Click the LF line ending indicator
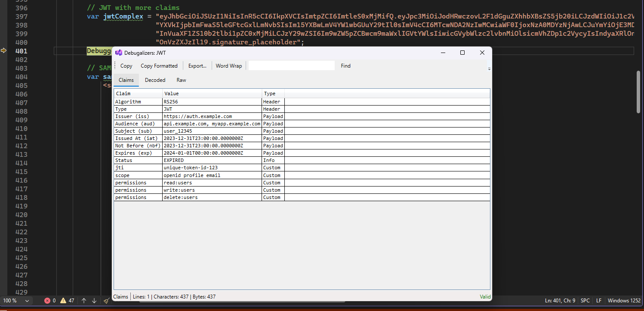This screenshot has height=311, width=644. (x=599, y=301)
